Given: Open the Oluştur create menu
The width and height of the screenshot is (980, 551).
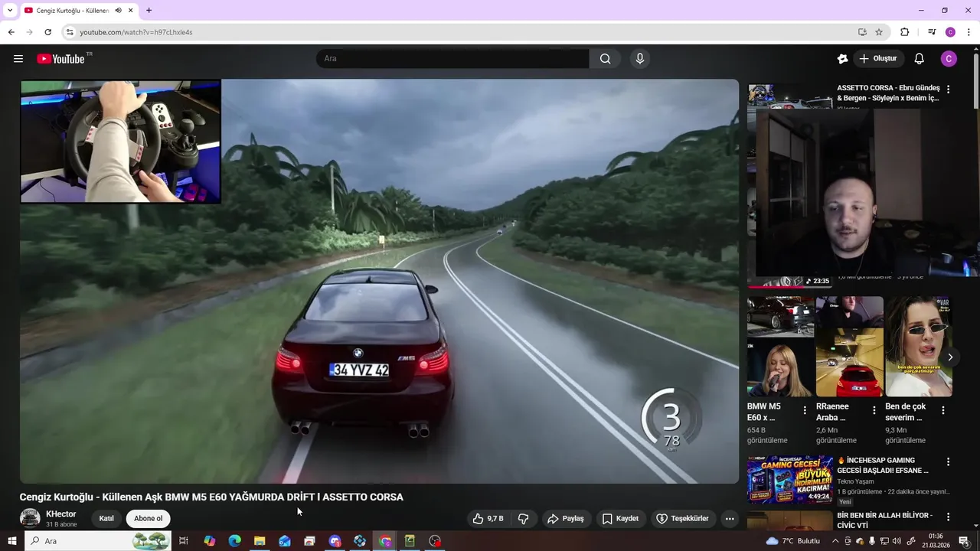Looking at the screenshot, I should (x=877, y=59).
